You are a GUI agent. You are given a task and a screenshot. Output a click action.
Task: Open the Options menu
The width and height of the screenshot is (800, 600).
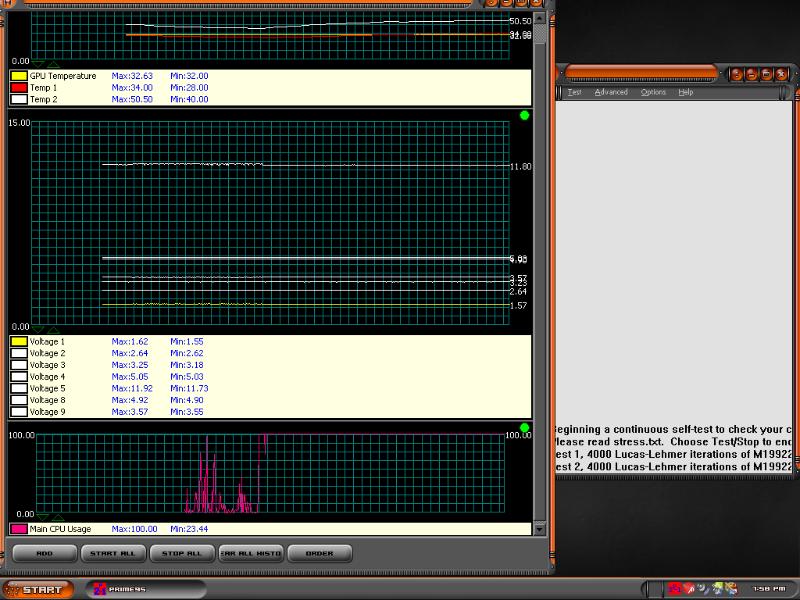[653, 92]
